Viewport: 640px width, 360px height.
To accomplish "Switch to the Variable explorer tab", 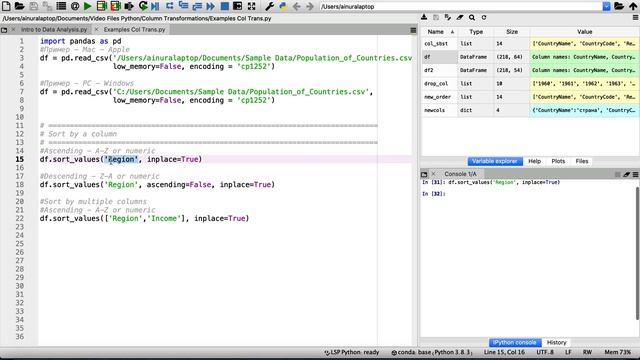I will click(x=495, y=161).
